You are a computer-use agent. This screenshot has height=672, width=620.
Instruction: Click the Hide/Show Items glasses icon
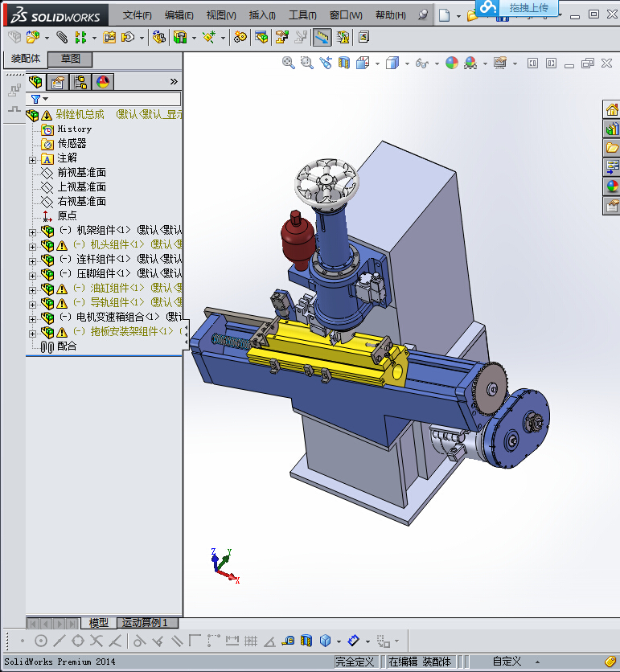[x=422, y=64]
